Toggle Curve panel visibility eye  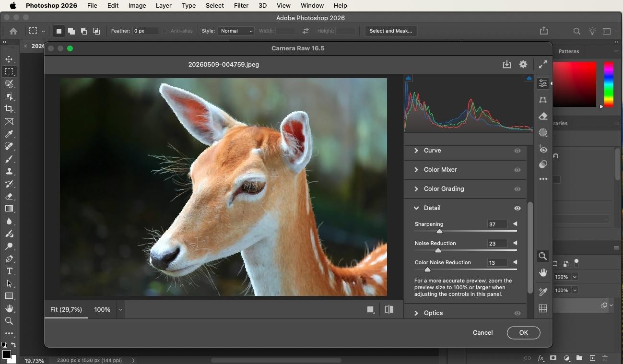517,151
